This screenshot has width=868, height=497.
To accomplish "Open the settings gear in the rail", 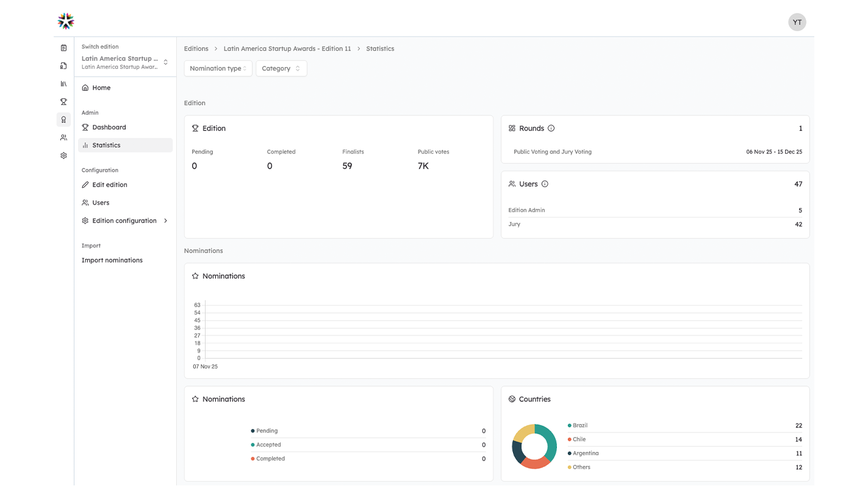I will coord(63,156).
